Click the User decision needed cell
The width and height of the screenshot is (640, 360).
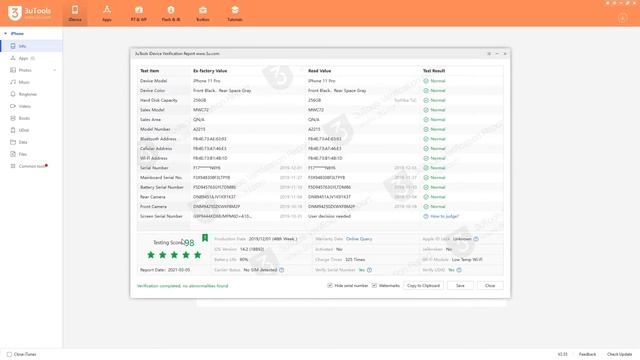[329, 216]
